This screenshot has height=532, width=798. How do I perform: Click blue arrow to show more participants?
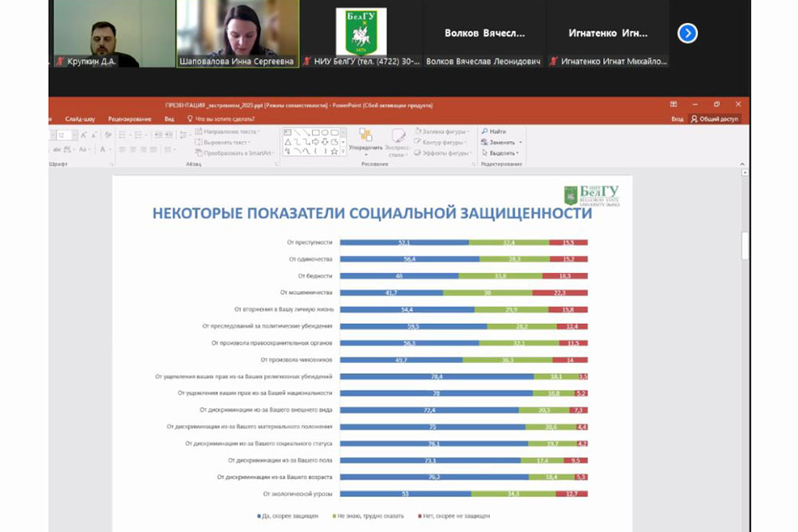(687, 33)
